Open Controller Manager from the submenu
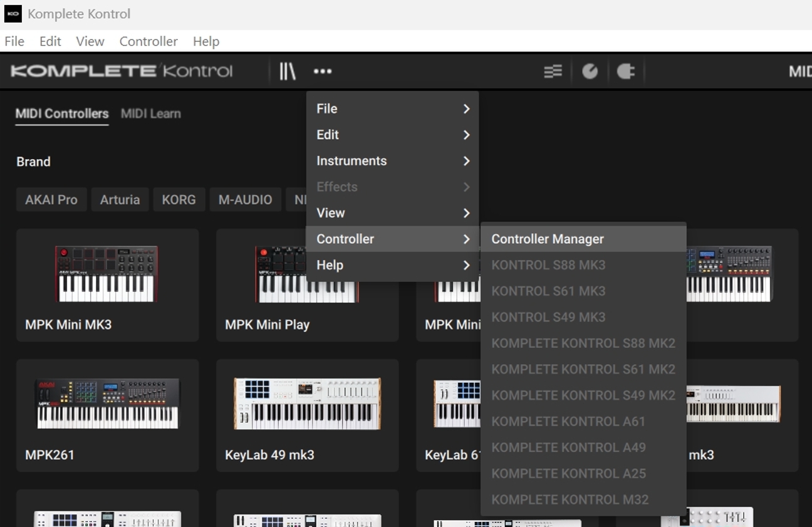The width and height of the screenshot is (812, 527). point(547,239)
